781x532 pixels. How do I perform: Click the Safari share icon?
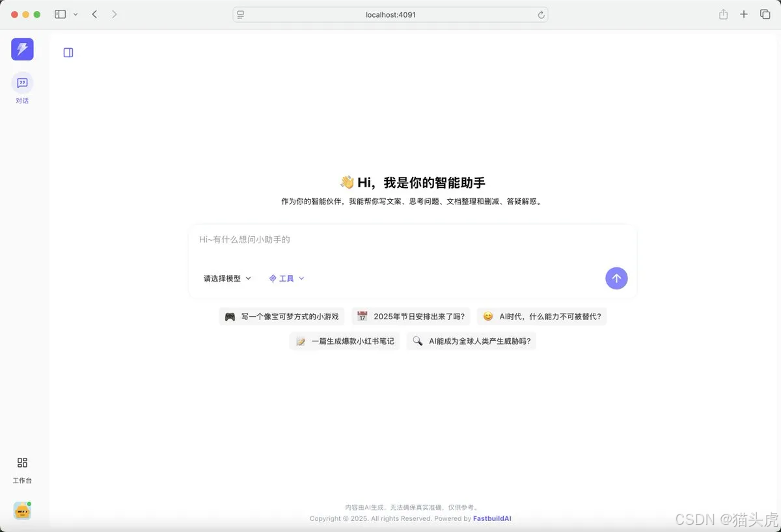pos(723,14)
